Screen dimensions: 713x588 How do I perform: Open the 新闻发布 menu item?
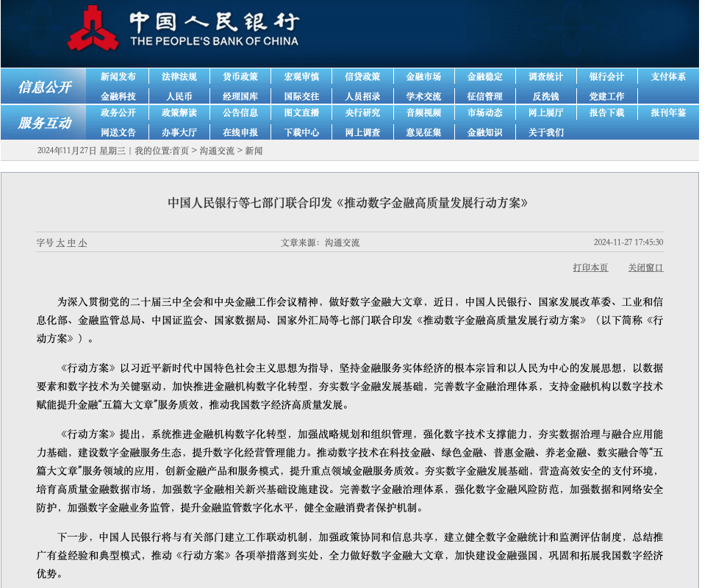click(118, 77)
